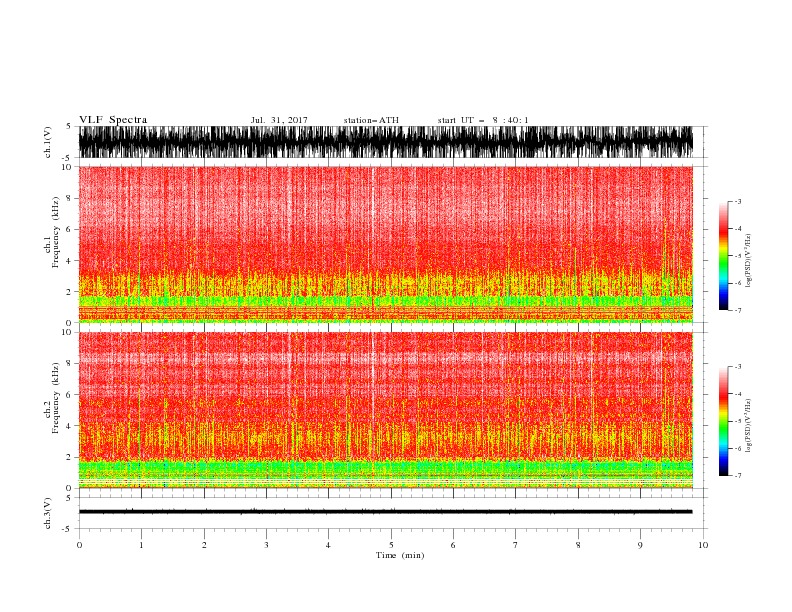The width and height of the screenshot is (792, 612).
Task: Click the "5" tick label on time axis
Action: click(x=391, y=545)
